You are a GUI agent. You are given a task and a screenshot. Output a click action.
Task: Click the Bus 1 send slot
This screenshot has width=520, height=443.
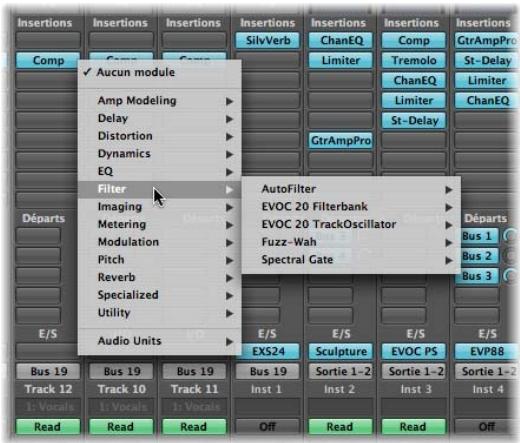click(479, 236)
